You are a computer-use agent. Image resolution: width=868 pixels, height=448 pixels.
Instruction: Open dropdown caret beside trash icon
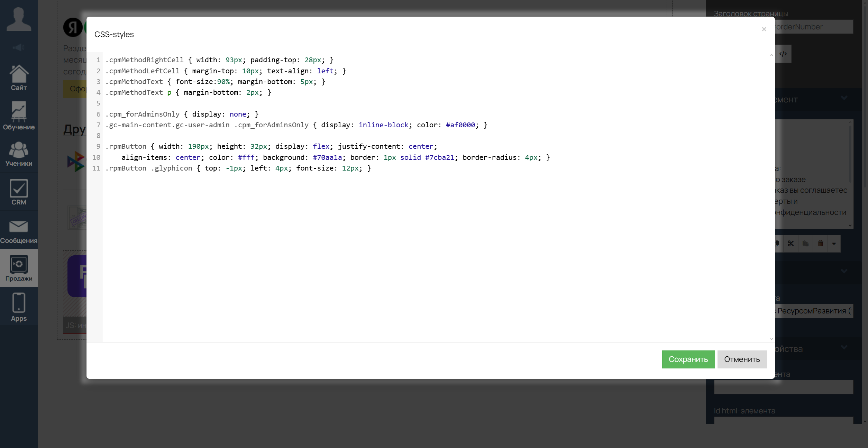[x=834, y=244]
